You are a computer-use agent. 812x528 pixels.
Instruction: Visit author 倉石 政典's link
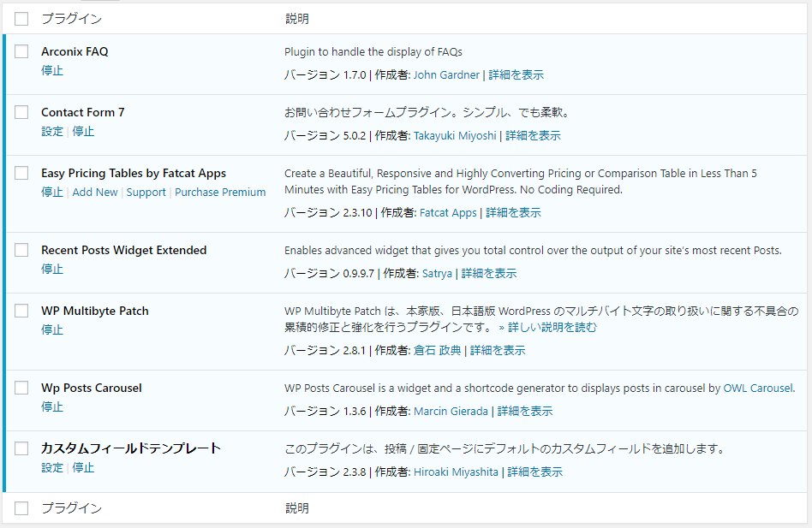437,350
